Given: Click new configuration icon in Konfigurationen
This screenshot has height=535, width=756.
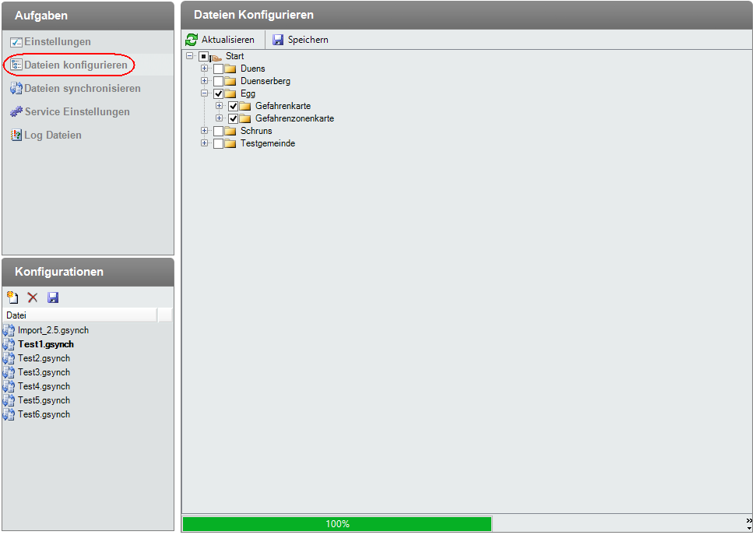Looking at the screenshot, I should [x=12, y=297].
